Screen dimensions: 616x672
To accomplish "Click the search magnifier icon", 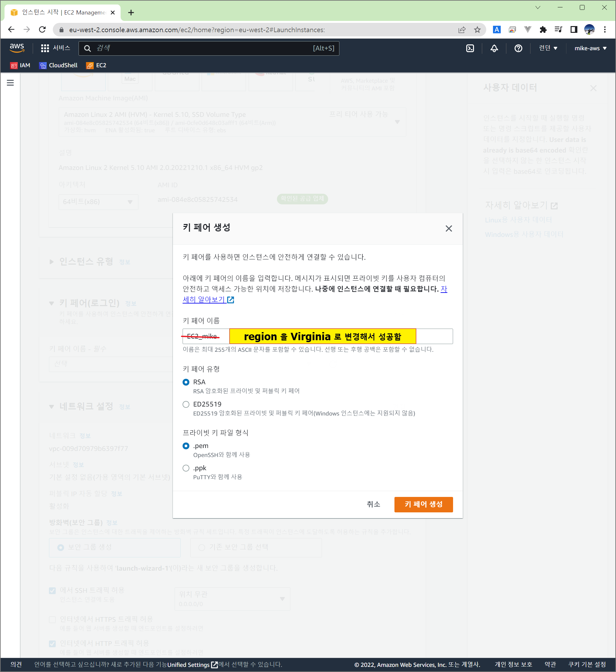I will click(87, 48).
